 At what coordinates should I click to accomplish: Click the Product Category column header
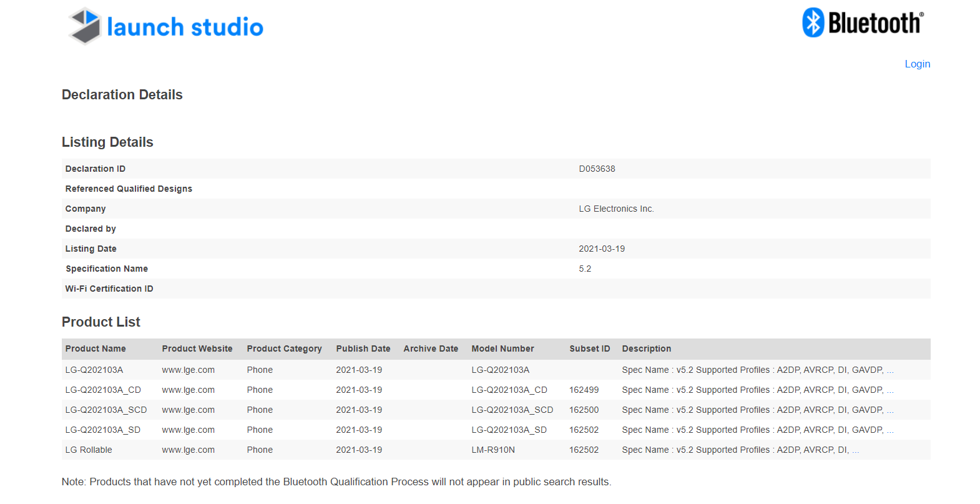pos(284,348)
